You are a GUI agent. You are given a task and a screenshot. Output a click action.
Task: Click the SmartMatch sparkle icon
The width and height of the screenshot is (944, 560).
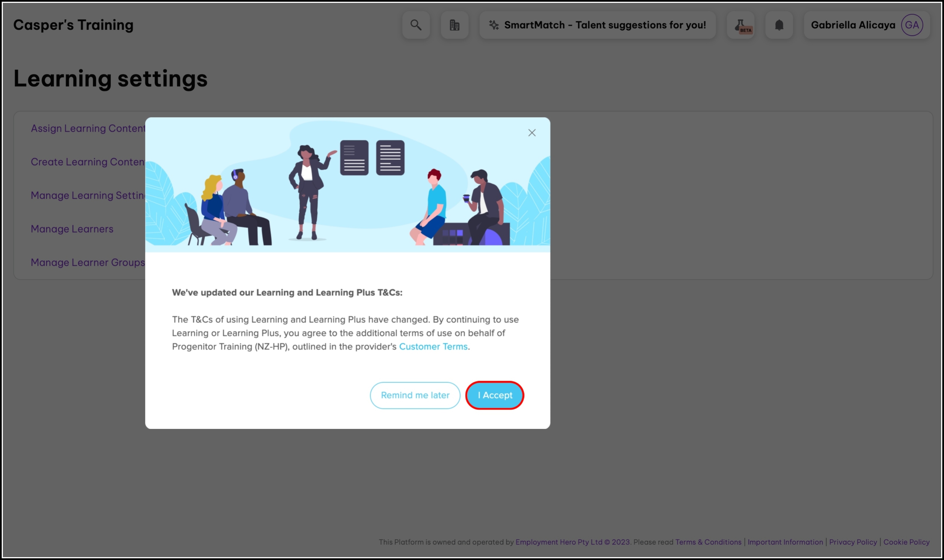coord(493,25)
